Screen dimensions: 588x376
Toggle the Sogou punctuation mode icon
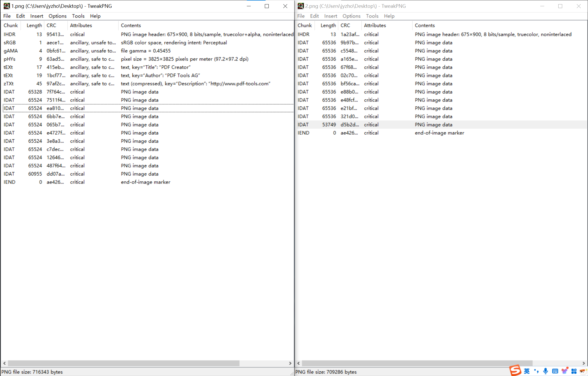(536, 371)
